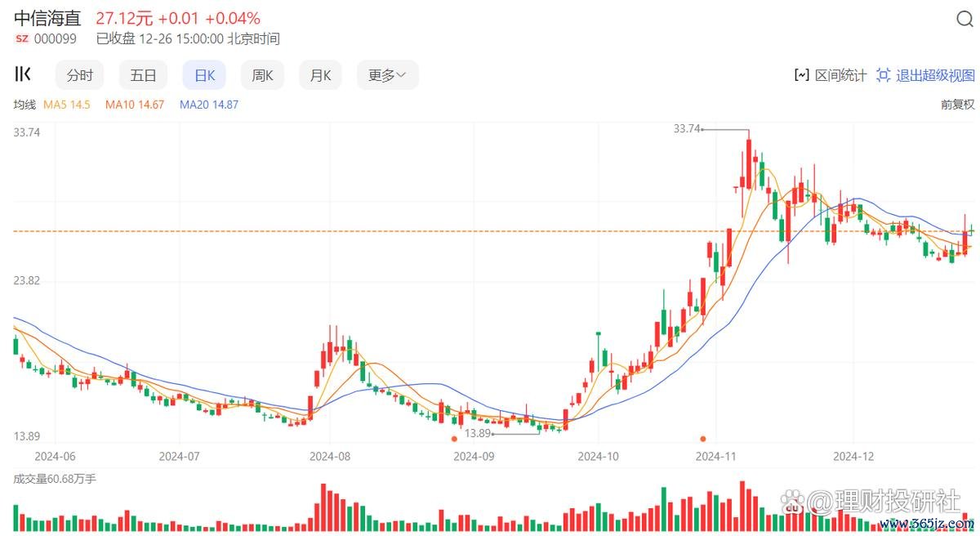Screen dimensions: 980x536
Task: Click the 2024-06 date axis label
Action: (x=55, y=456)
